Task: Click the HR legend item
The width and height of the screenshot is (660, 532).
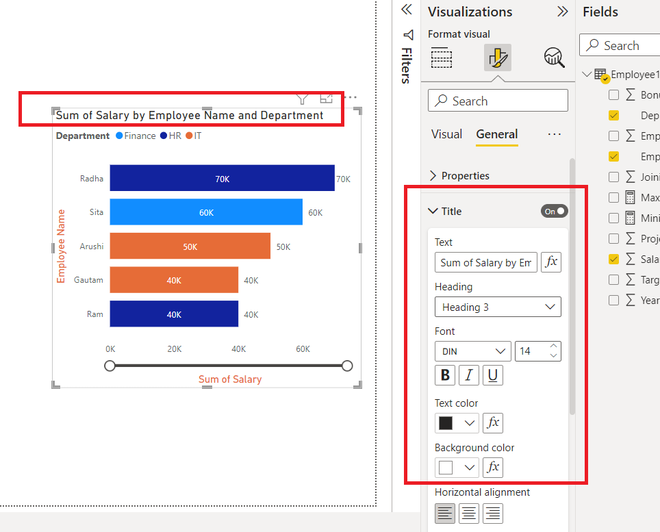Action: point(171,136)
